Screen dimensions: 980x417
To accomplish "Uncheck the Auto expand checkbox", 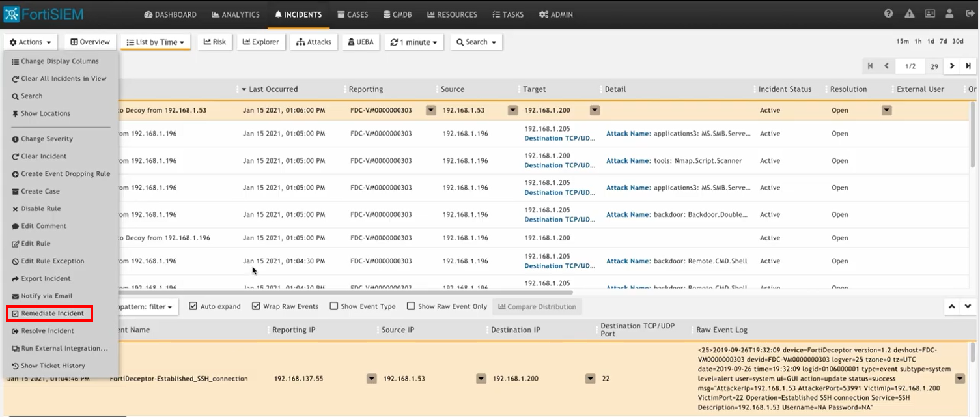I will (193, 306).
